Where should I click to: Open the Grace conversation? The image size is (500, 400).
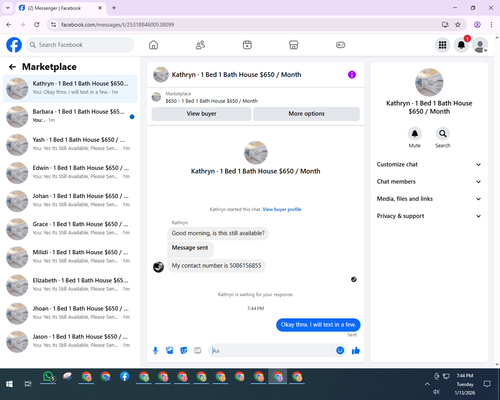point(70,229)
